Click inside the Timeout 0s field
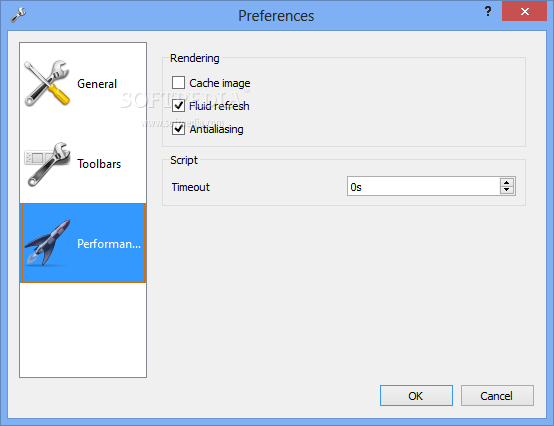This screenshot has height=426, width=554. pyautogui.click(x=423, y=186)
